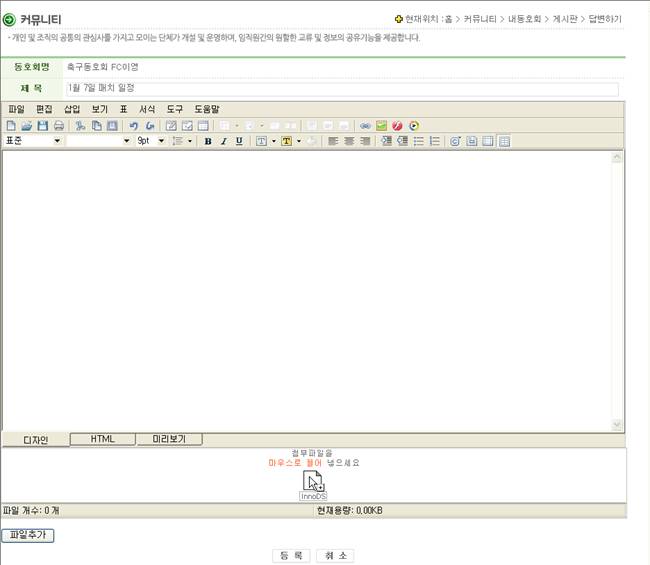Click the red Flash insert icon

click(x=397, y=126)
